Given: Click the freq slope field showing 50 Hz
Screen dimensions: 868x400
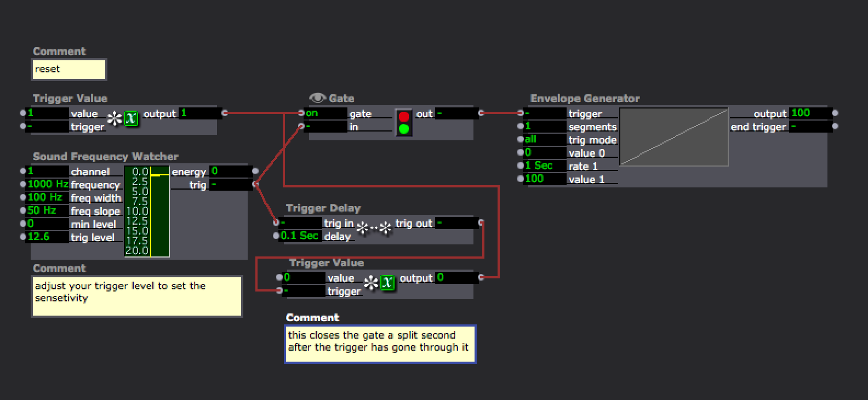Looking at the screenshot, I should tap(48, 211).
